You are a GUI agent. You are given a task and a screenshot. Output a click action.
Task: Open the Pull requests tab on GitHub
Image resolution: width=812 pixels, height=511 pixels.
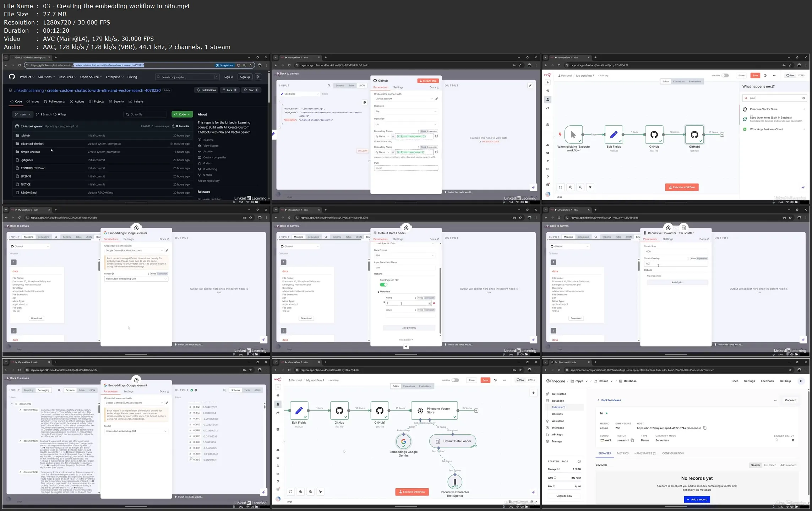coord(54,102)
